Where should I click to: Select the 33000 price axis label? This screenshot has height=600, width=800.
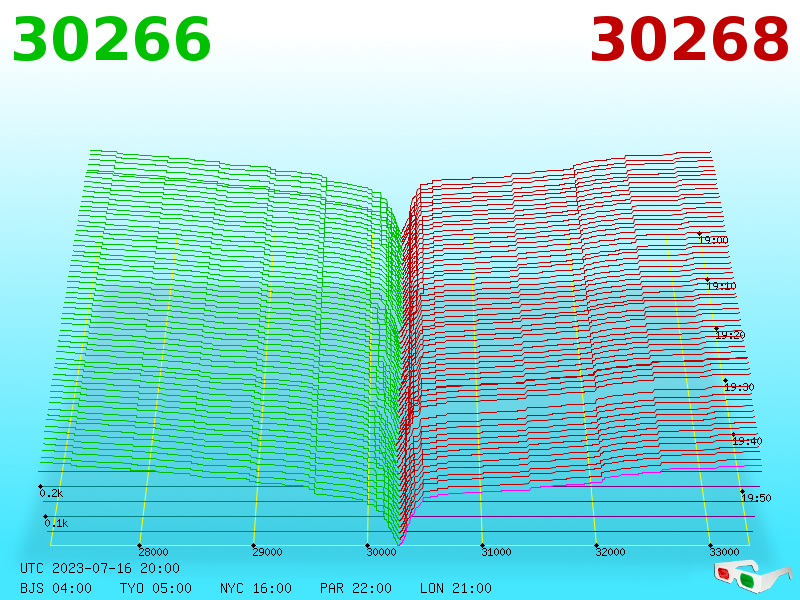(x=724, y=552)
